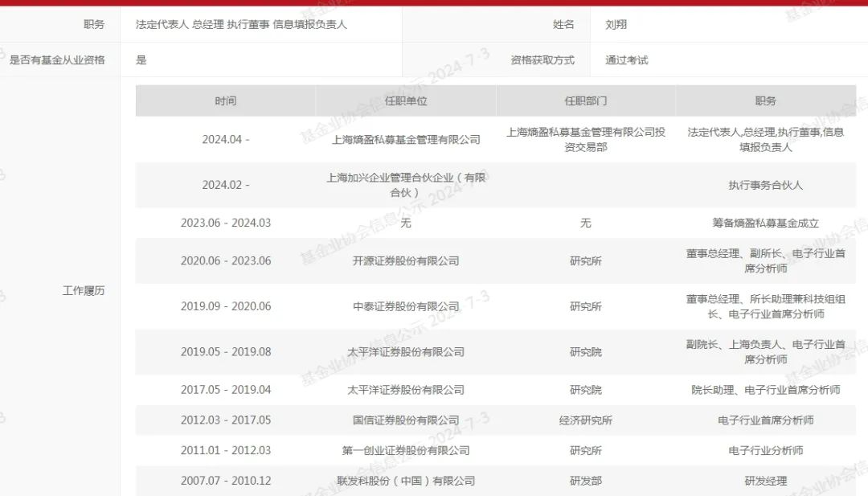Click position cell 电子行业分析师
Image resolution: width=868 pixels, height=496 pixels.
[x=766, y=451]
